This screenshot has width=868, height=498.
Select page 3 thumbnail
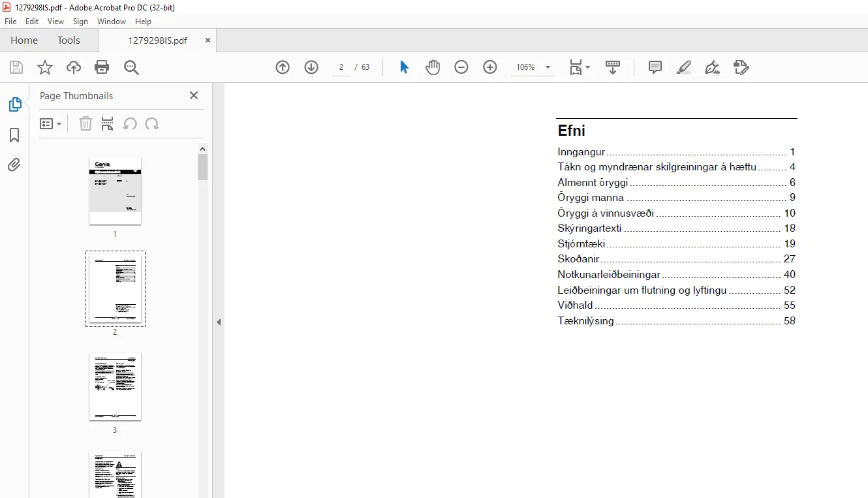(115, 386)
